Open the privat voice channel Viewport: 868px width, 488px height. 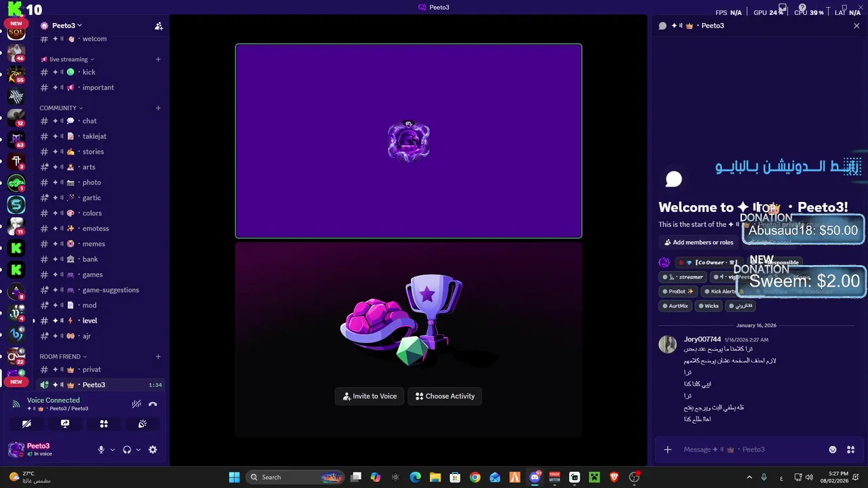(100, 369)
